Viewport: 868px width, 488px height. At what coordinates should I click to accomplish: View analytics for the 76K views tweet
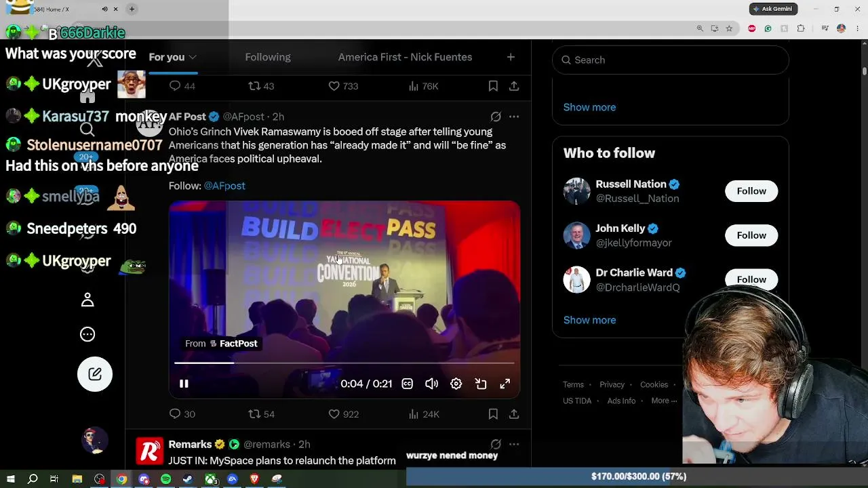pos(424,86)
